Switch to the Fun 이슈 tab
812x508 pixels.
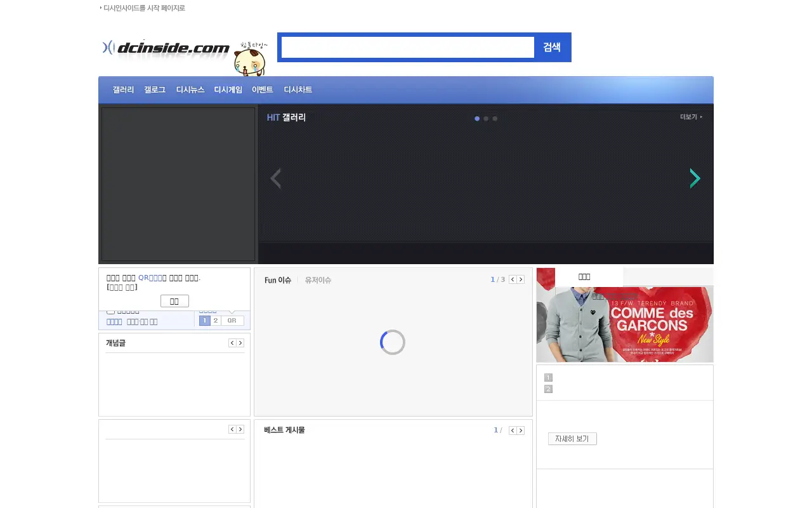278,280
